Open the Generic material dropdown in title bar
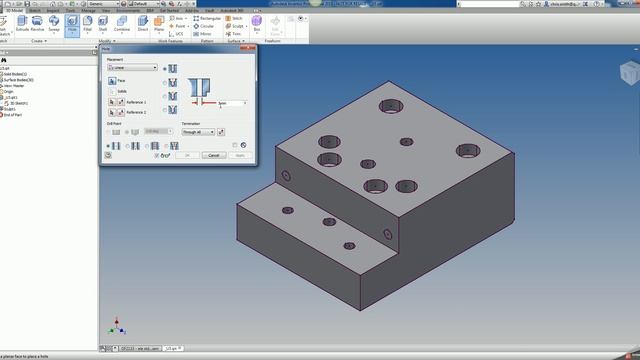 (103, 4)
